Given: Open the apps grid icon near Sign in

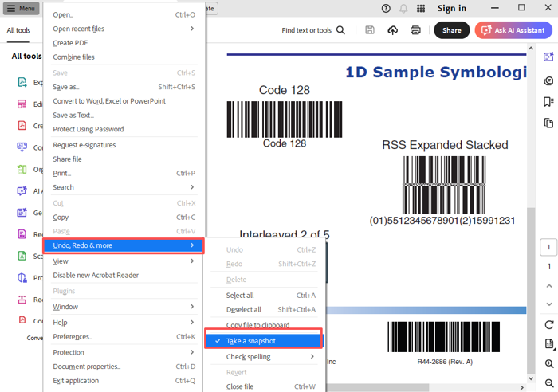Looking at the screenshot, I should coord(422,9).
